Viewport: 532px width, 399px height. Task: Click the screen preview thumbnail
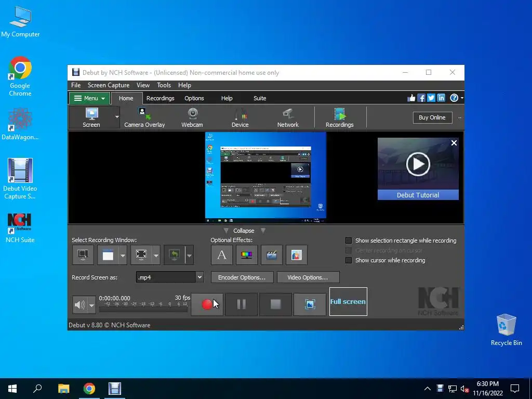point(265,178)
